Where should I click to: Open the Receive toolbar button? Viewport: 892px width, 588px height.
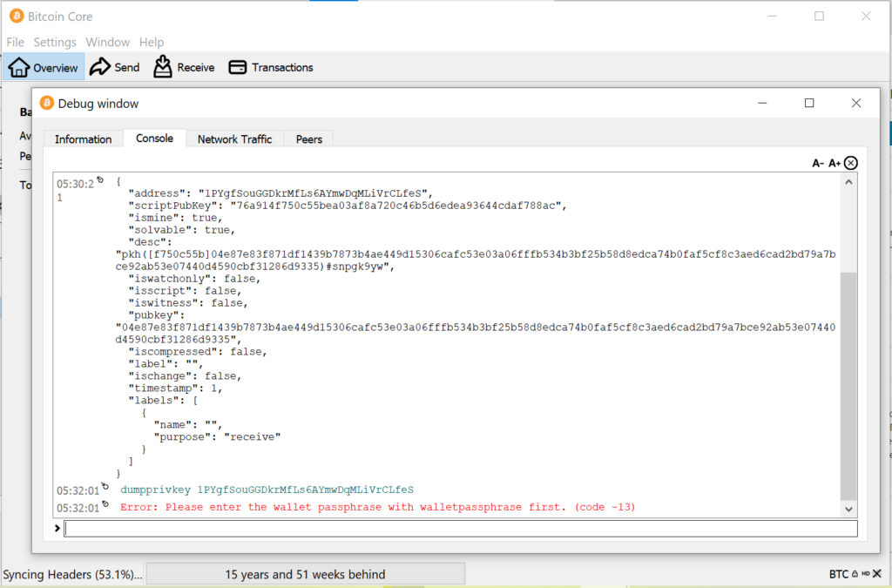[184, 67]
